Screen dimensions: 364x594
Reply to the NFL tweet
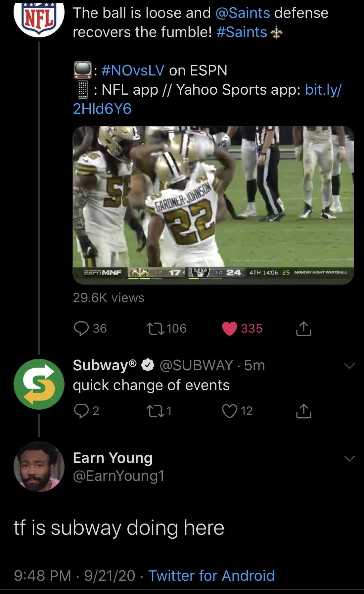[81, 328]
